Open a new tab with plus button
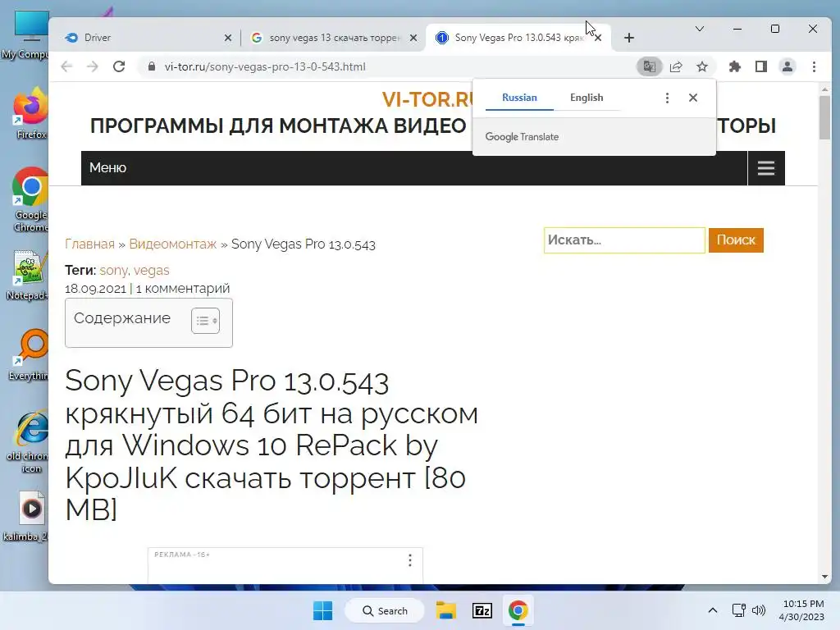 [x=629, y=38]
